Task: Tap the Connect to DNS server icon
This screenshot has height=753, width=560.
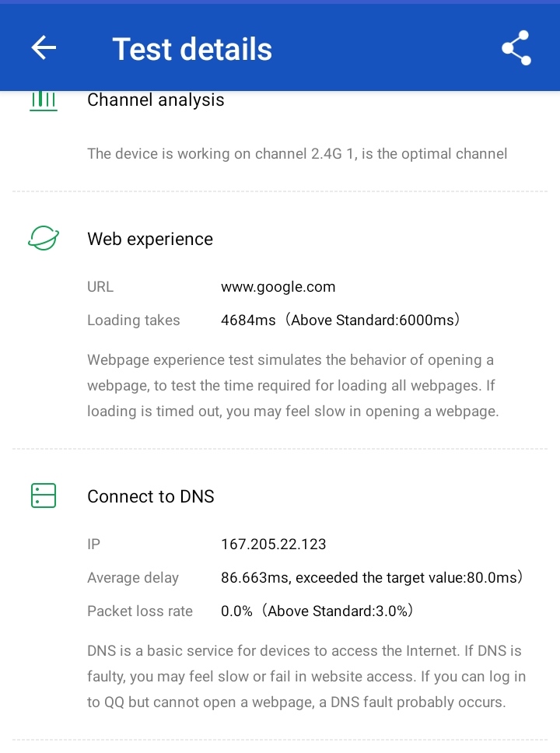Action: tap(44, 496)
